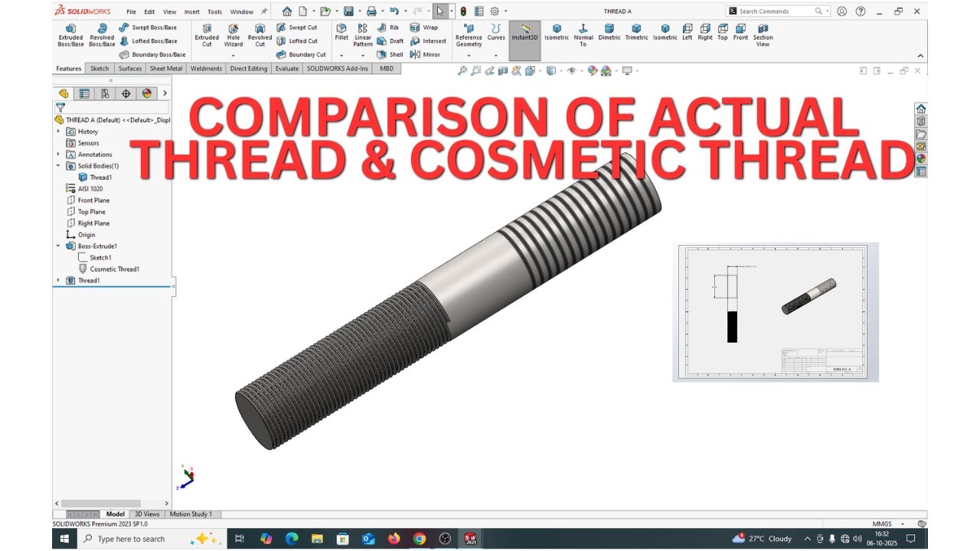This screenshot has width=980, height=551.
Task: Open the Appearances task pane tab
Action: point(921,158)
